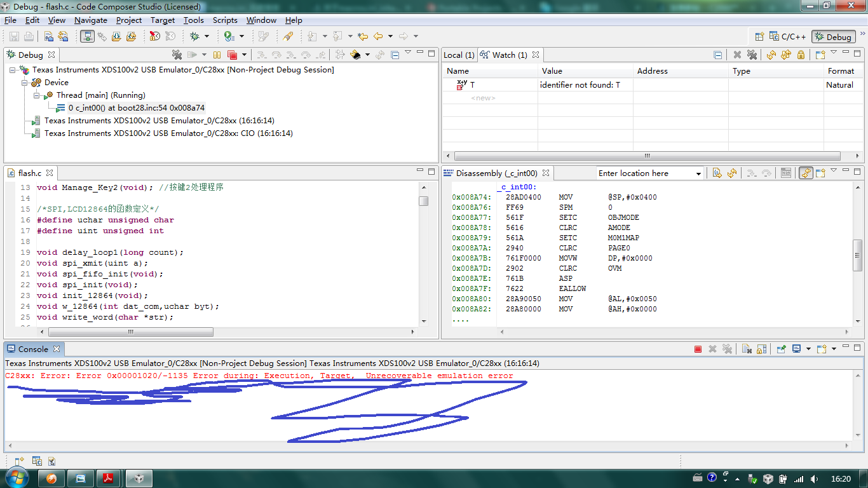
Task: Click the Save icon in the main toolbar
Action: pyautogui.click(x=13, y=36)
